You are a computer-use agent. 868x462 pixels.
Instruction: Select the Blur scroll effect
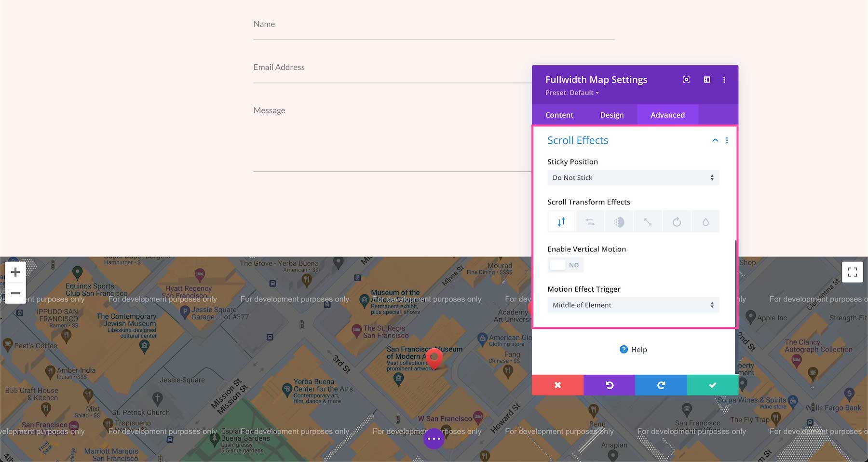pyautogui.click(x=705, y=221)
